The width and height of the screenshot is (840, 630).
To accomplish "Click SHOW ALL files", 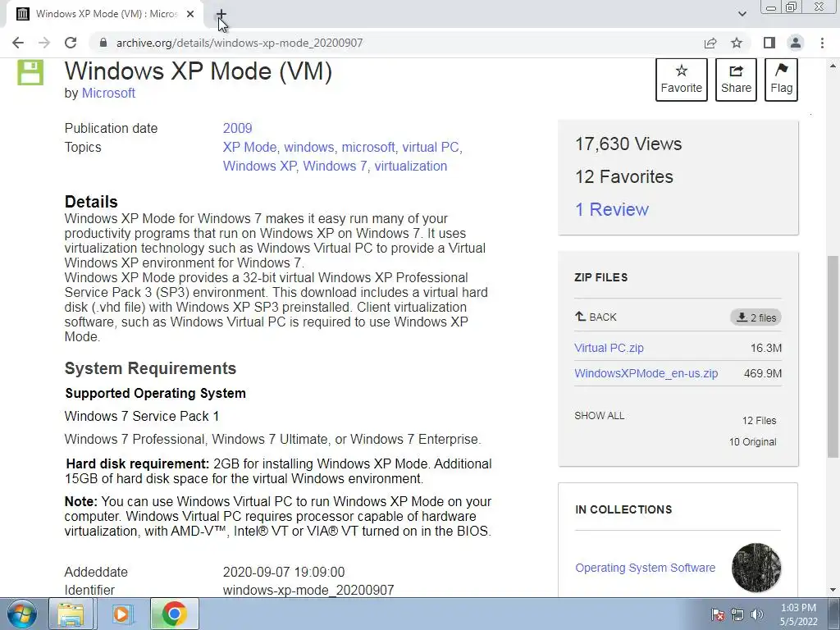I will tap(600, 416).
